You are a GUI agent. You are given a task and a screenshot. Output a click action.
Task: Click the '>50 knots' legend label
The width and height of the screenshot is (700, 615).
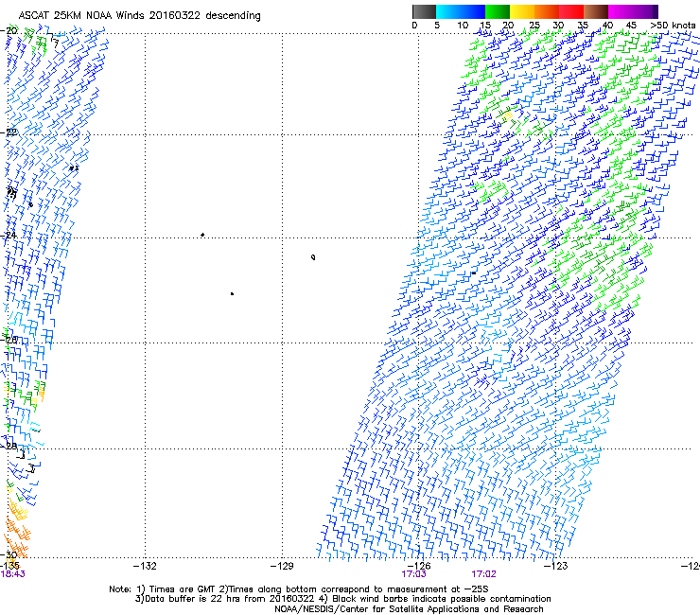(x=673, y=26)
